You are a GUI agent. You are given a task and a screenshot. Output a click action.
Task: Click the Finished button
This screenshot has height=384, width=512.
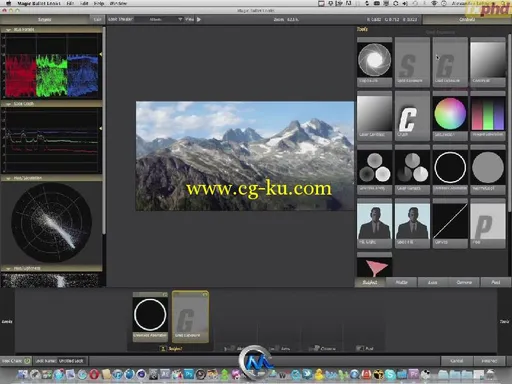tap(489, 361)
